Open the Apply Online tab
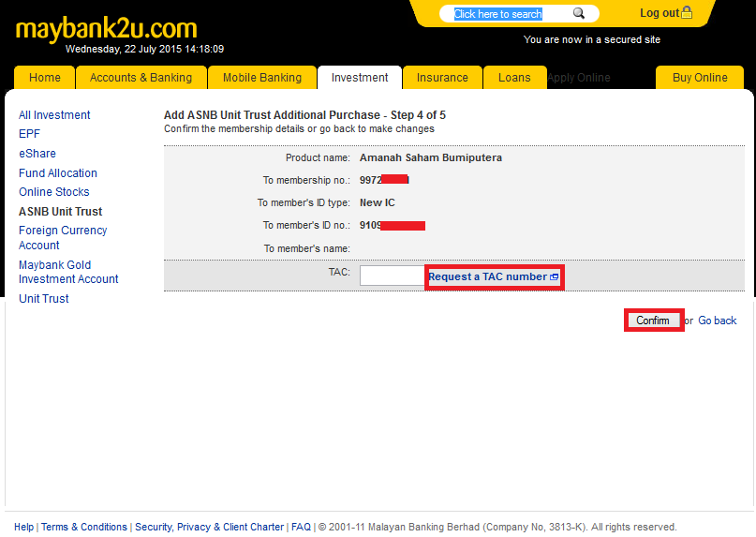 [x=579, y=78]
